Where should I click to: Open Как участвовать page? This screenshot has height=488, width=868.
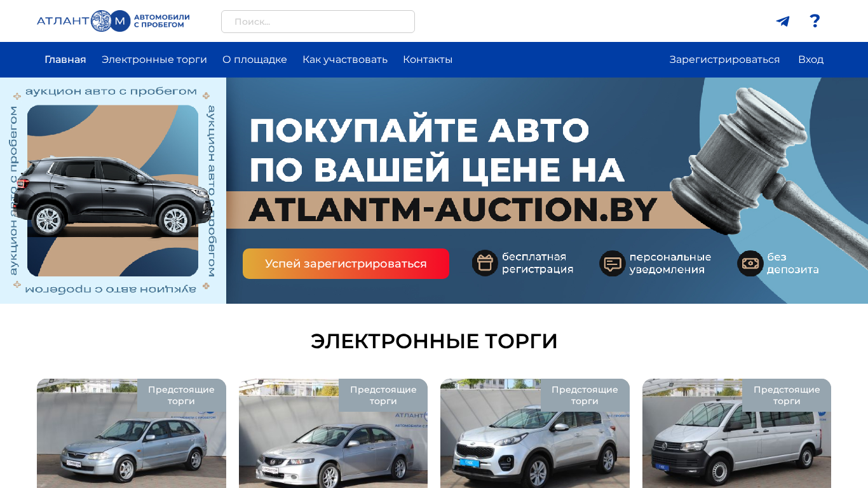[345, 60]
